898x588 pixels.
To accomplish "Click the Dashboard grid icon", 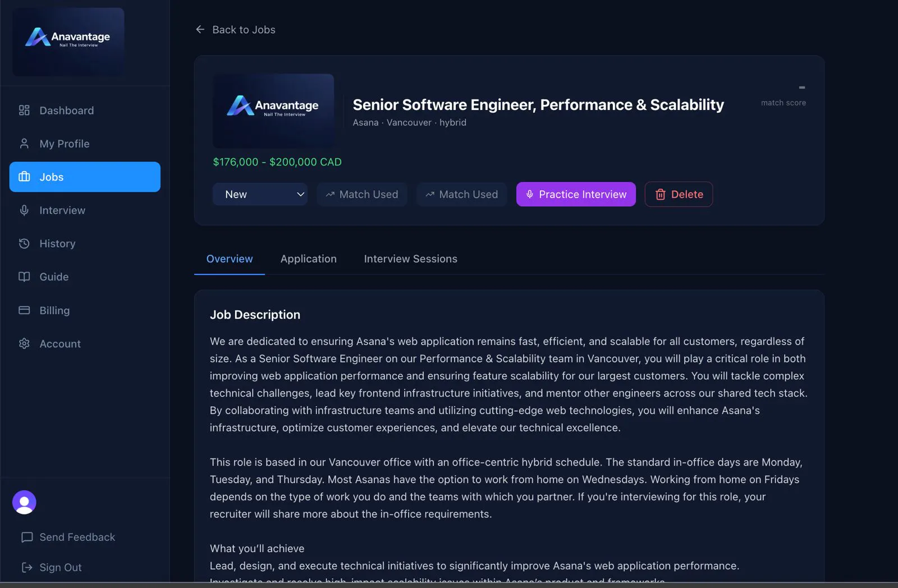I will coord(24,111).
